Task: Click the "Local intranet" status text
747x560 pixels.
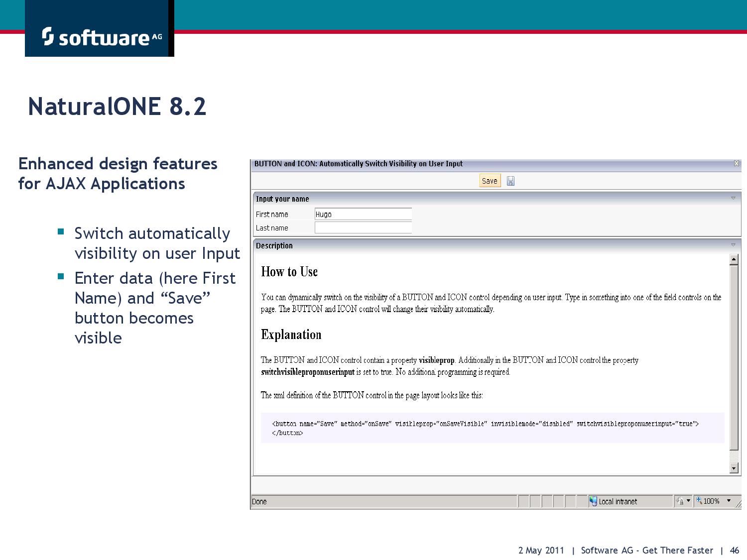Action: (618, 501)
